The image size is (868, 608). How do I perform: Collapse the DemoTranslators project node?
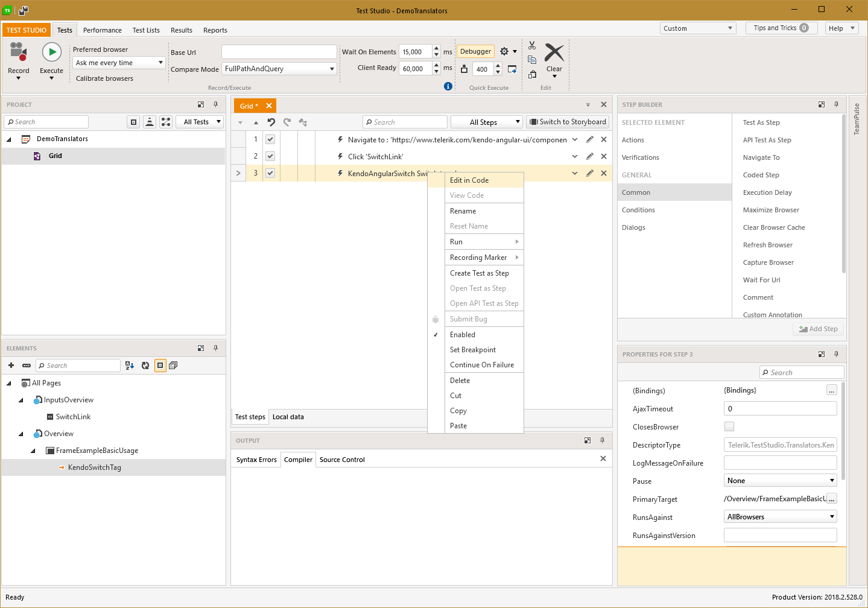click(x=9, y=139)
